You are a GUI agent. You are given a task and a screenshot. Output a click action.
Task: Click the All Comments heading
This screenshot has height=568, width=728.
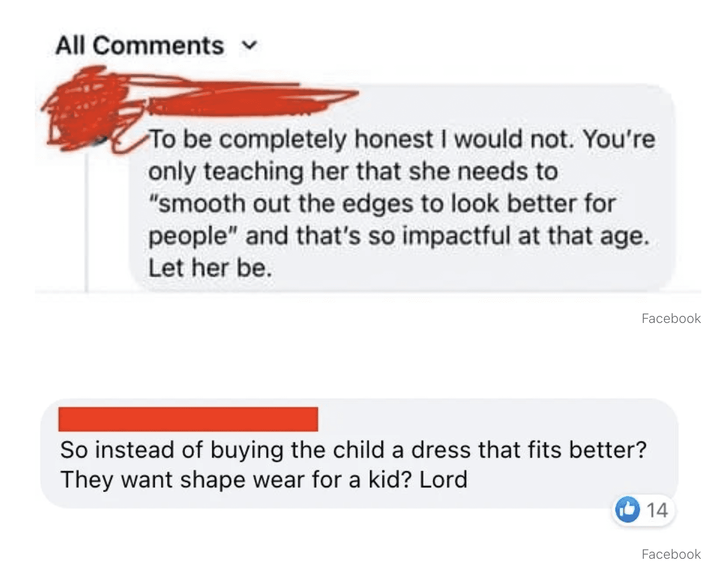point(139,46)
